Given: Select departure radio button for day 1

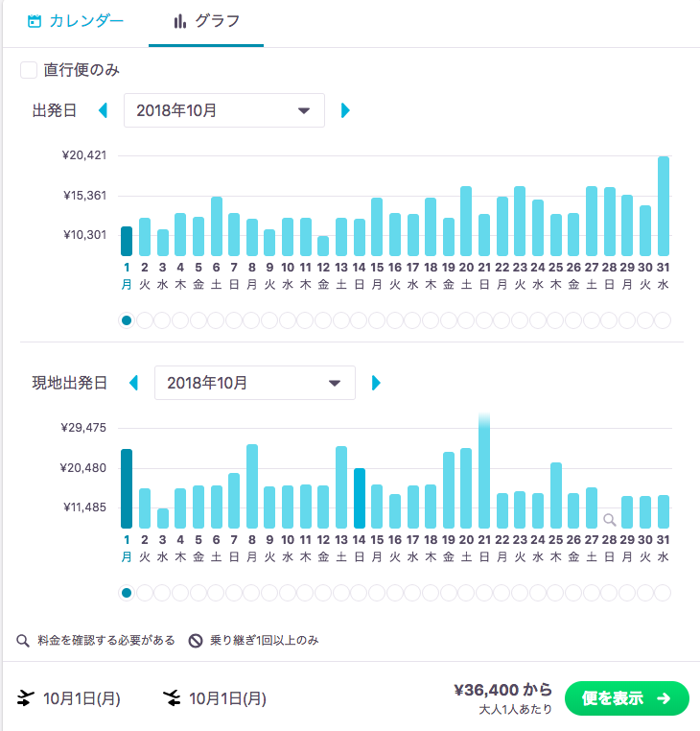Looking at the screenshot, I should coord(127,320).
